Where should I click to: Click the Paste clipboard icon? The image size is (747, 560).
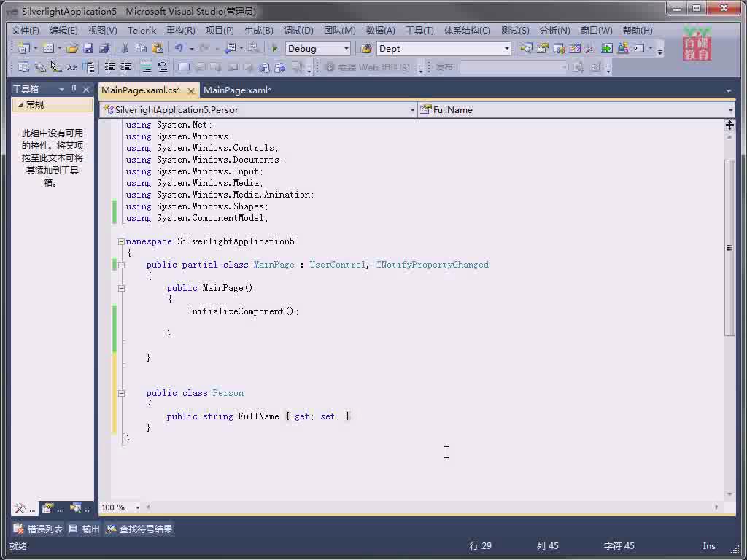pos(158,48)
